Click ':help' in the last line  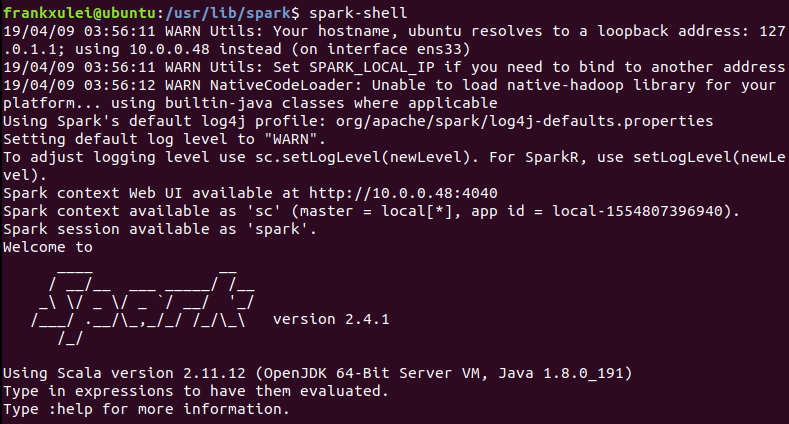pyautogui.click(x=70, y=409)
